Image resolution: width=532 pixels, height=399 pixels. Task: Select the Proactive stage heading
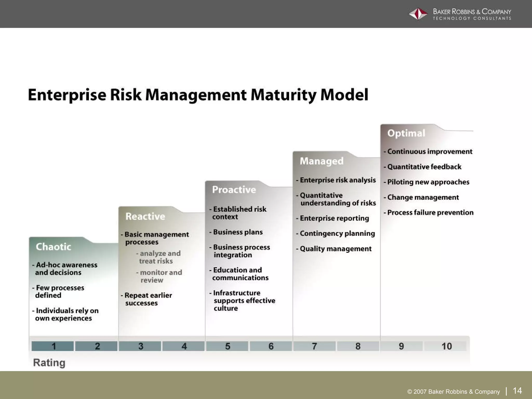pos(234,190)
